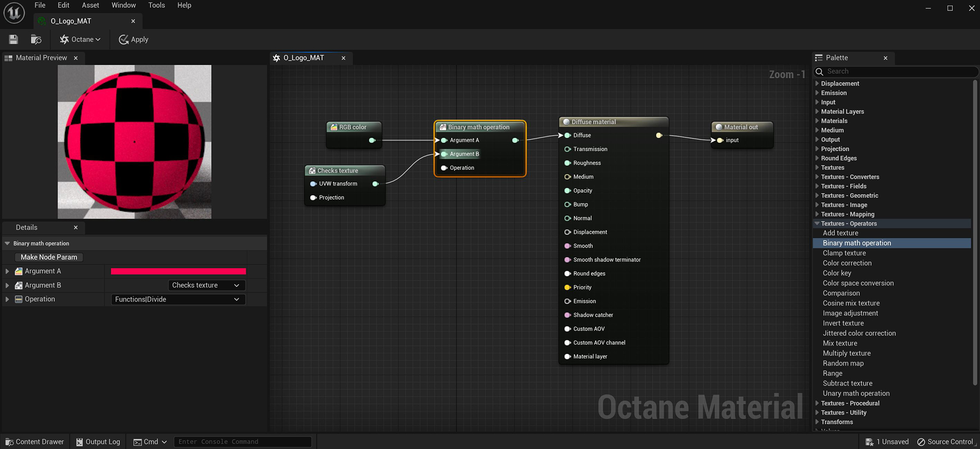Click the console command input field
The height and width of the screenshot is (449, 980).
click(x=243, y=442)
